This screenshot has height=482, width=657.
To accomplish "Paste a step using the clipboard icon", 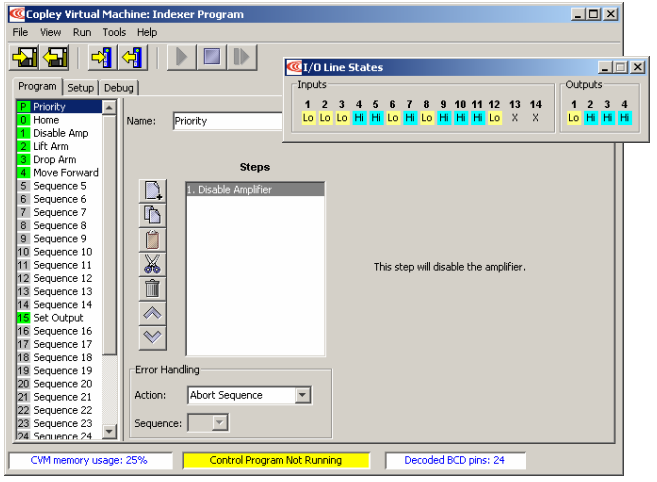I will pos(153,240).
